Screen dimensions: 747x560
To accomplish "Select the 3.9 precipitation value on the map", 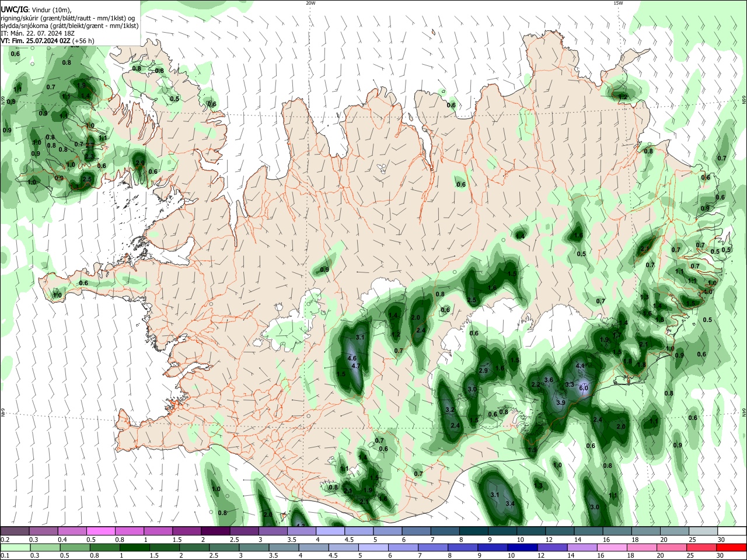I will [x=561, y=403].
